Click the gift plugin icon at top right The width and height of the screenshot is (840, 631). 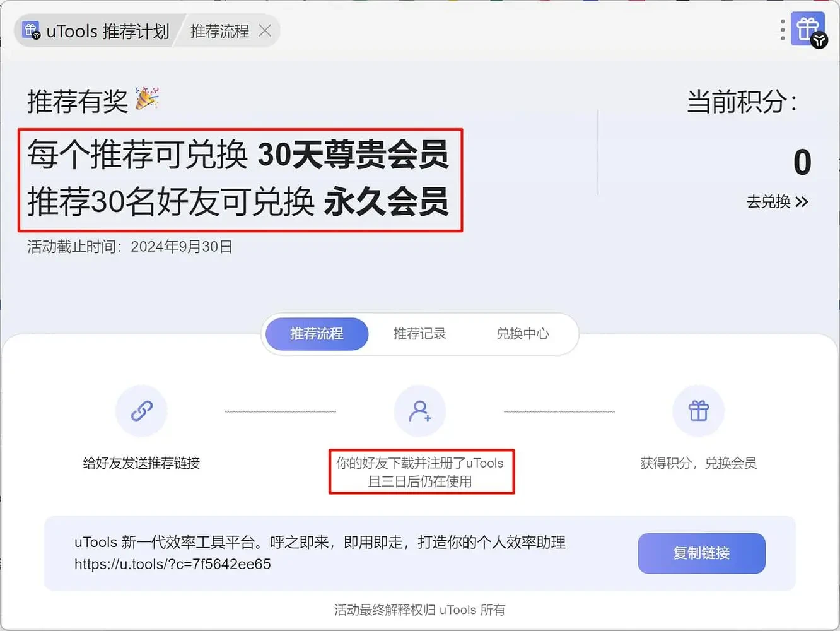pos(808,30)
